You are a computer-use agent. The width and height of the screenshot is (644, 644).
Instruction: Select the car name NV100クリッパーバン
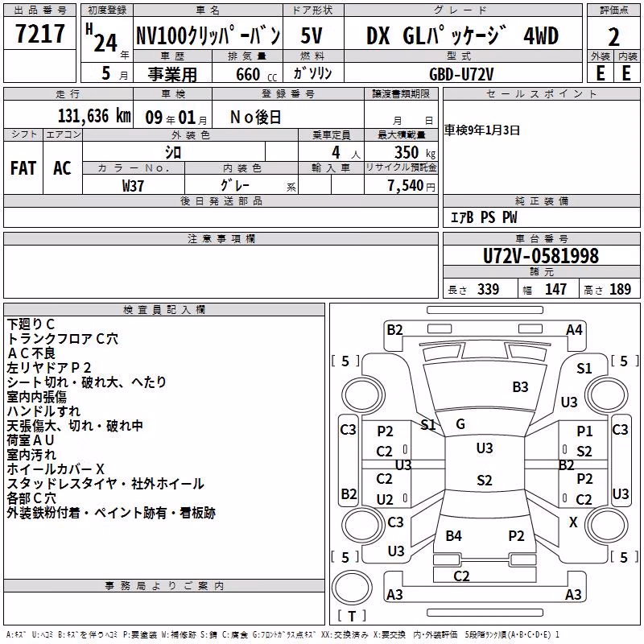208,35
